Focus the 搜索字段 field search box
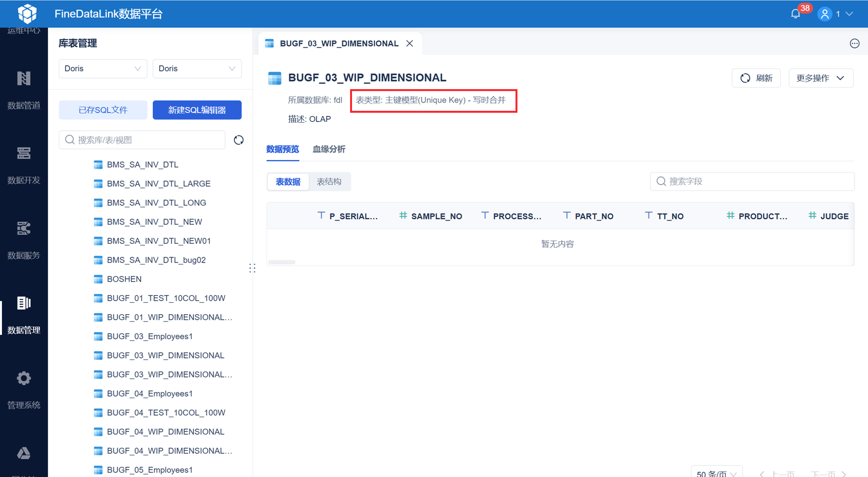Image resolution: width=868 pixels, height=477 pixels. 752,181
